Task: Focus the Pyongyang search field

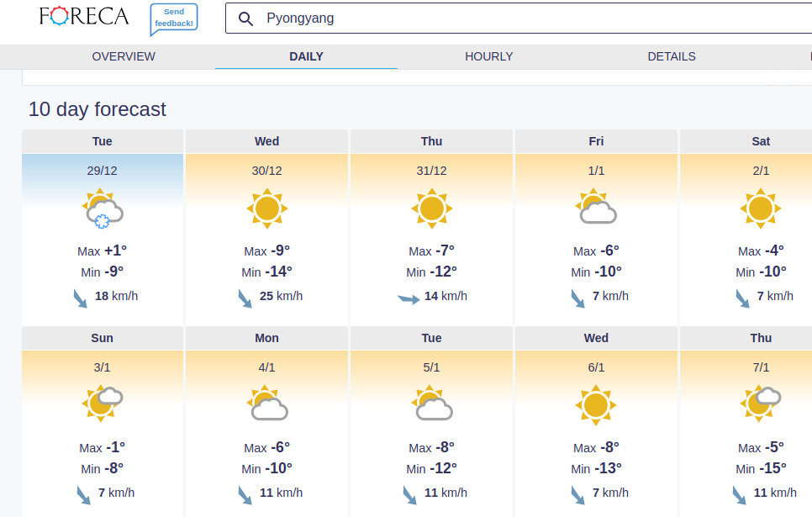Action: tap(519, 18)
